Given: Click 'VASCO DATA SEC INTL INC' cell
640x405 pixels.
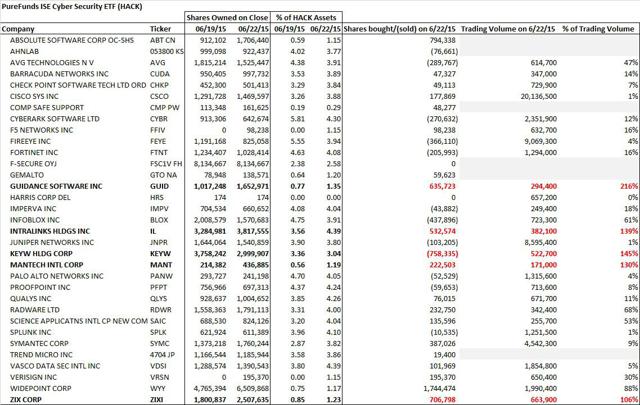Looking at the screenshot, I should (x=55, y=366).
